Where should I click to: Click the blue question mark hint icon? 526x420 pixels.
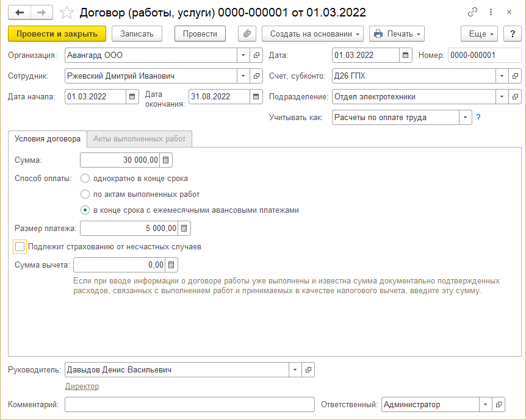coord(478,118)
